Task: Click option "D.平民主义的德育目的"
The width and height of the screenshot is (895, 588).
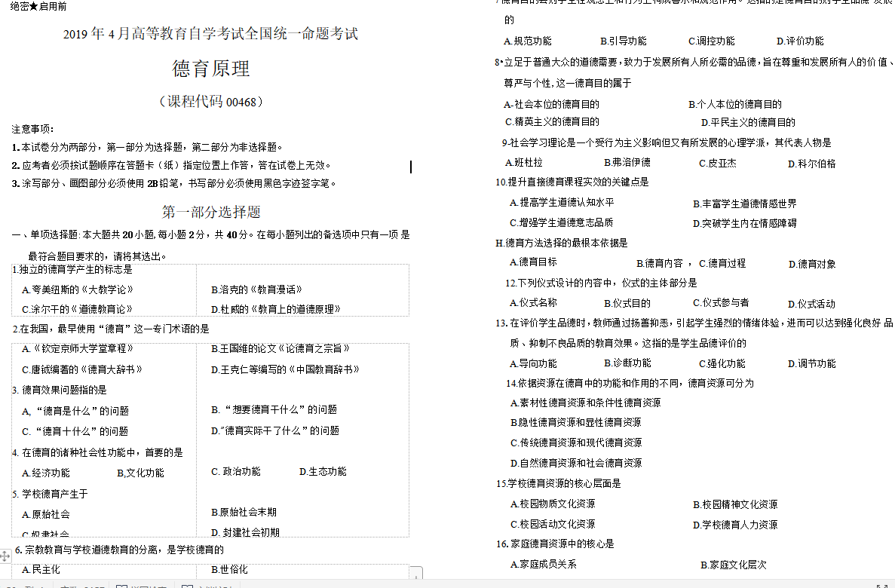Action: [x=748, y=122]
